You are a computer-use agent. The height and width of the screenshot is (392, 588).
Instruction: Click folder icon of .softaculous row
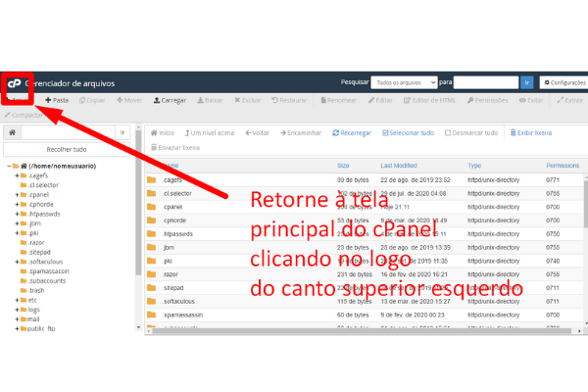click(x=152, y=301)
